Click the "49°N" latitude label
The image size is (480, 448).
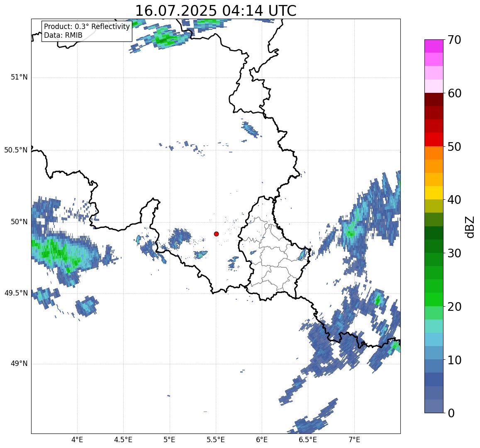click(19, 363)
